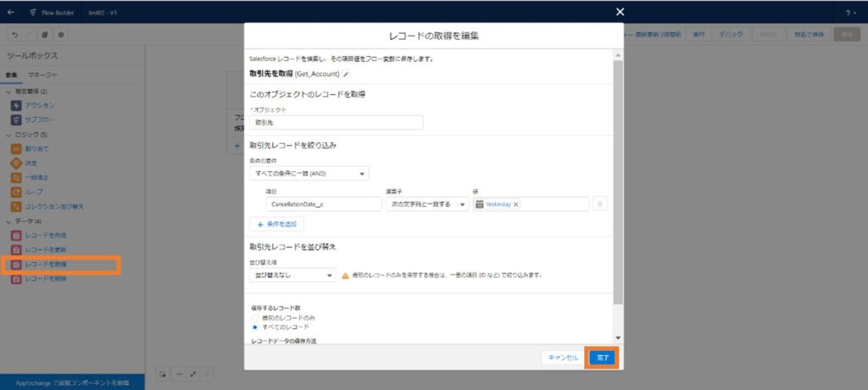Click the デバッグ debug button
This screenshot has height=390, width=868.
[x=732, y=35]
